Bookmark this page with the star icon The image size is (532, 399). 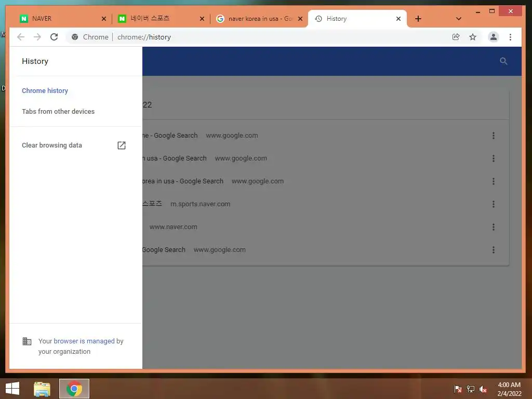tap(473, 37)
